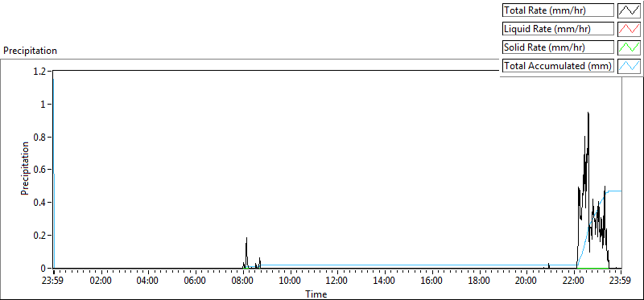Click the vertical Precipitation y-axis title
Viewport: 644px width, 300px height.
(x=25, y=168)
